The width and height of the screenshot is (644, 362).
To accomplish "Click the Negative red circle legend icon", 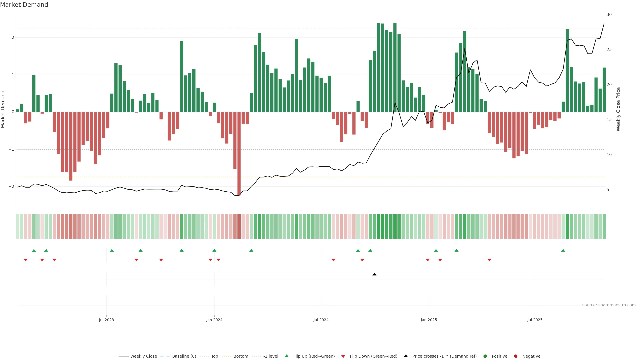I will point(516,356).
